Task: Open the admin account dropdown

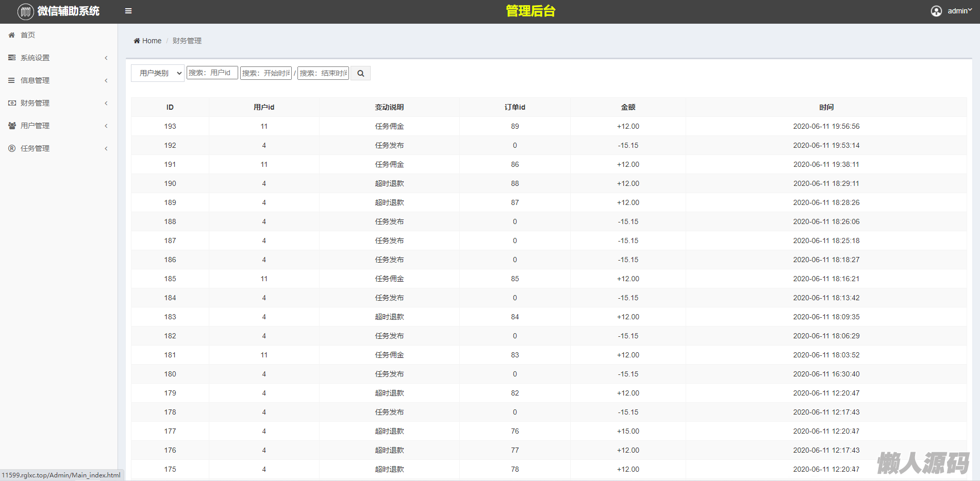Action: pyautogui.click(x=959, y=11)
